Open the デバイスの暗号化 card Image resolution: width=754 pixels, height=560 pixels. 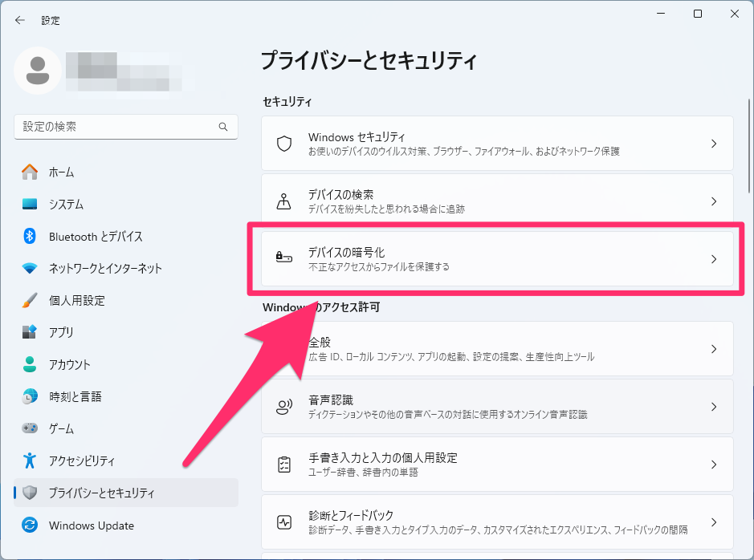coord(497,259)
